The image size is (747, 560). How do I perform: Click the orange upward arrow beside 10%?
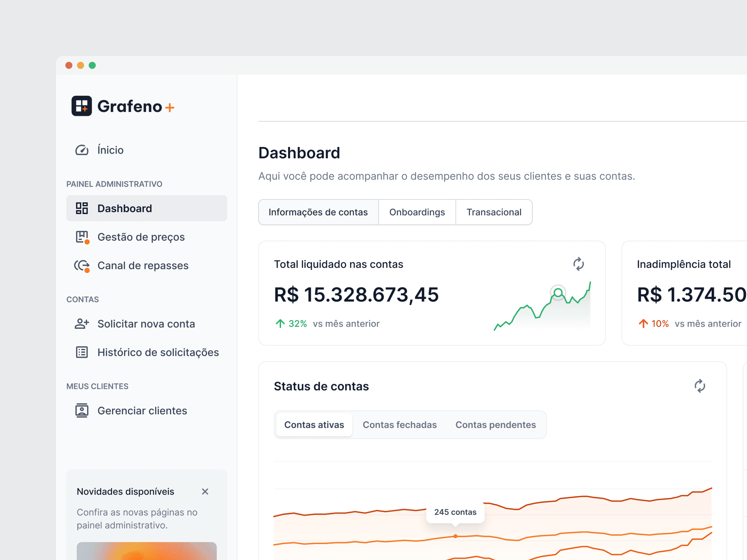coord(643,324)
